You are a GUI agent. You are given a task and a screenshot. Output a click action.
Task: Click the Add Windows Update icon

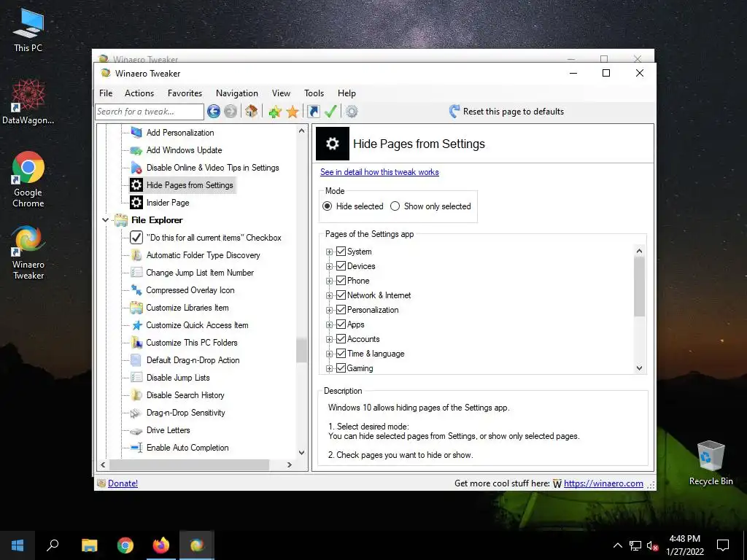point(136,150)
